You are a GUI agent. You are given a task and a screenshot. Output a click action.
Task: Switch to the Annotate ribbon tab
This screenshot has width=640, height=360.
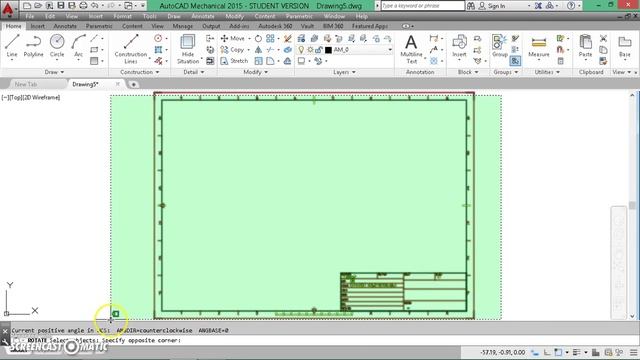65,26
